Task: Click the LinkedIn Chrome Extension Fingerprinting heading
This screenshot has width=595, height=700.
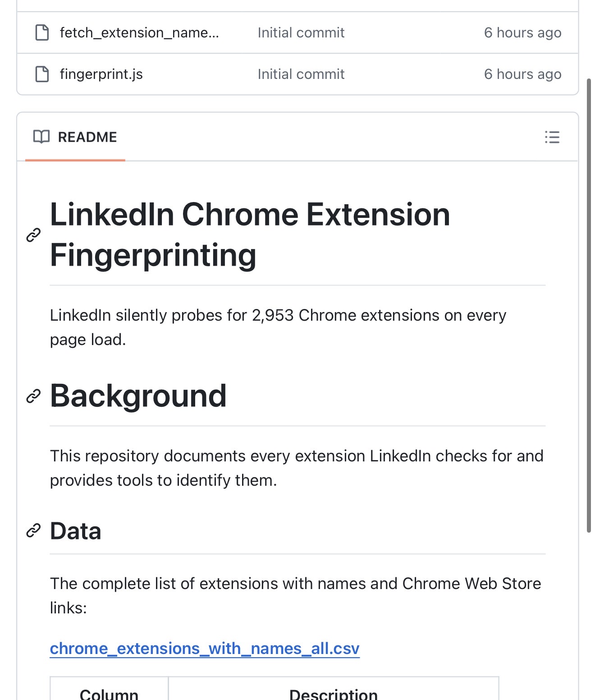Action: coord(250,235)
